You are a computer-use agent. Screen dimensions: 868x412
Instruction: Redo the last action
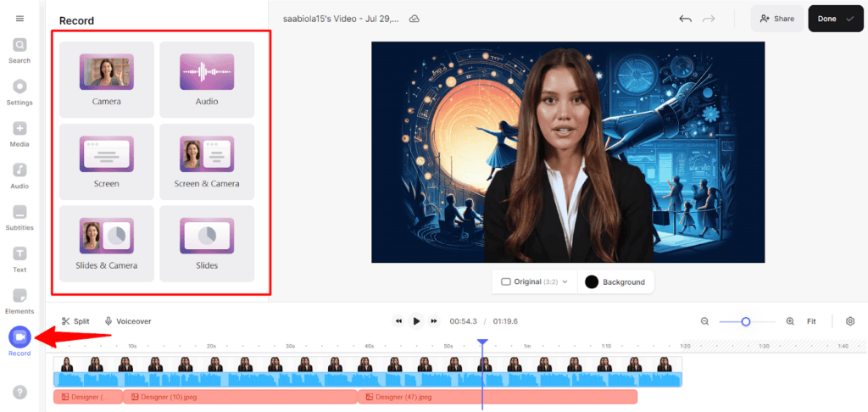709,19
